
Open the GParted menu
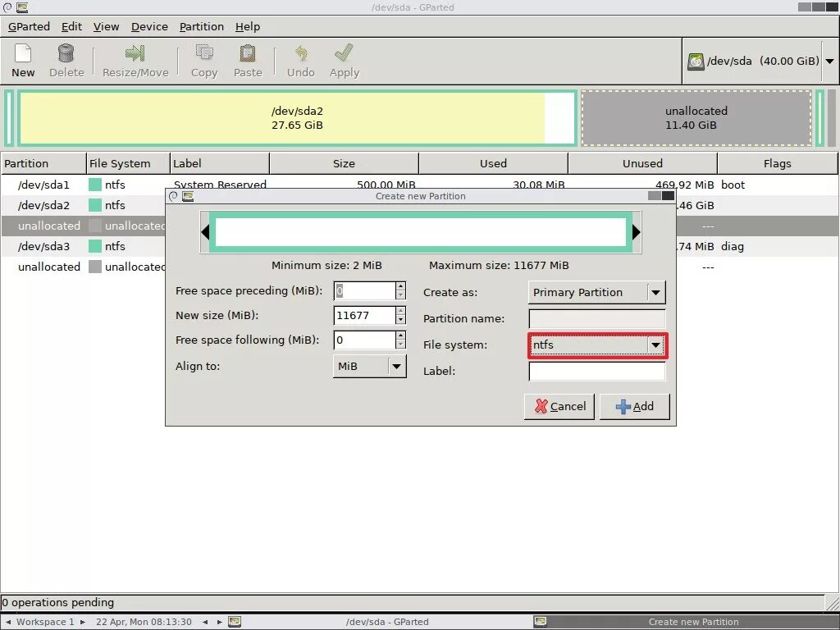tap(29, 27)
